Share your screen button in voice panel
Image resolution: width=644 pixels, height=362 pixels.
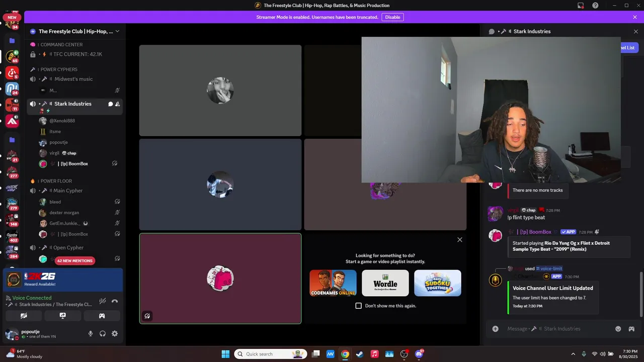62,316
